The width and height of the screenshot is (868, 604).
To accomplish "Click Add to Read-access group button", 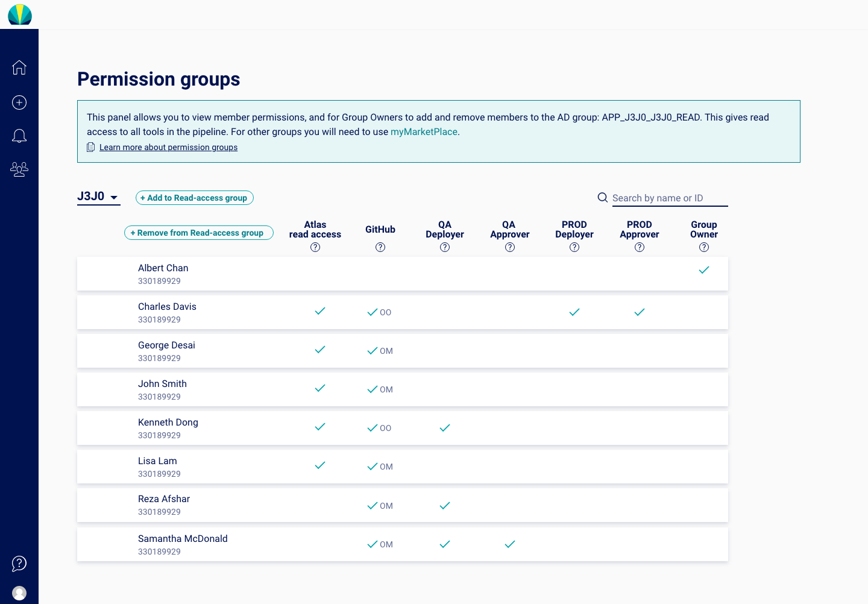I will tap(195, 198).
